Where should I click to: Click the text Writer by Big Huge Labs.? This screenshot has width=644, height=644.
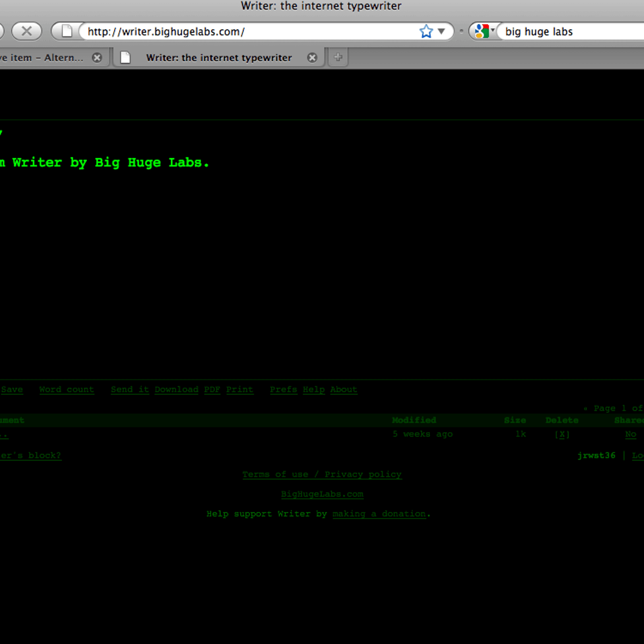[x=111, y=163]
